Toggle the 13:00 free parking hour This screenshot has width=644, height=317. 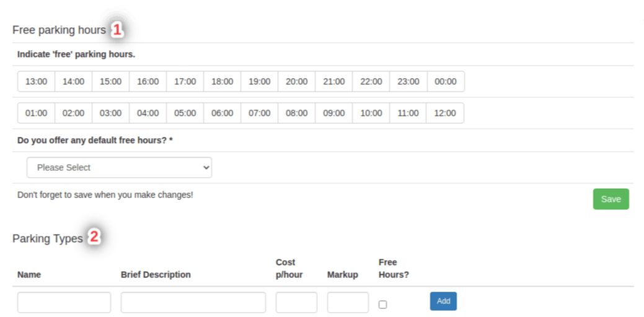36,82
